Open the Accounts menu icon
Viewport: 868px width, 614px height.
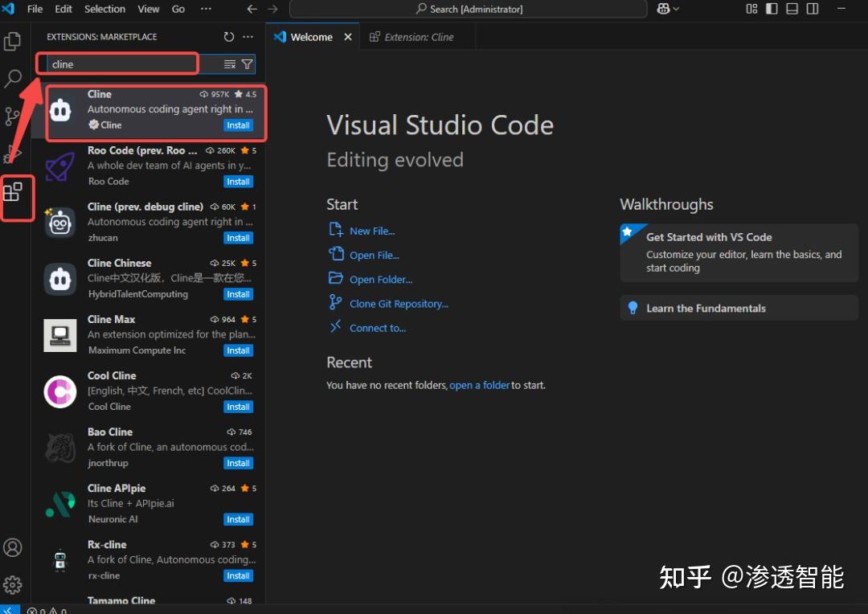[x=12, y=547]
